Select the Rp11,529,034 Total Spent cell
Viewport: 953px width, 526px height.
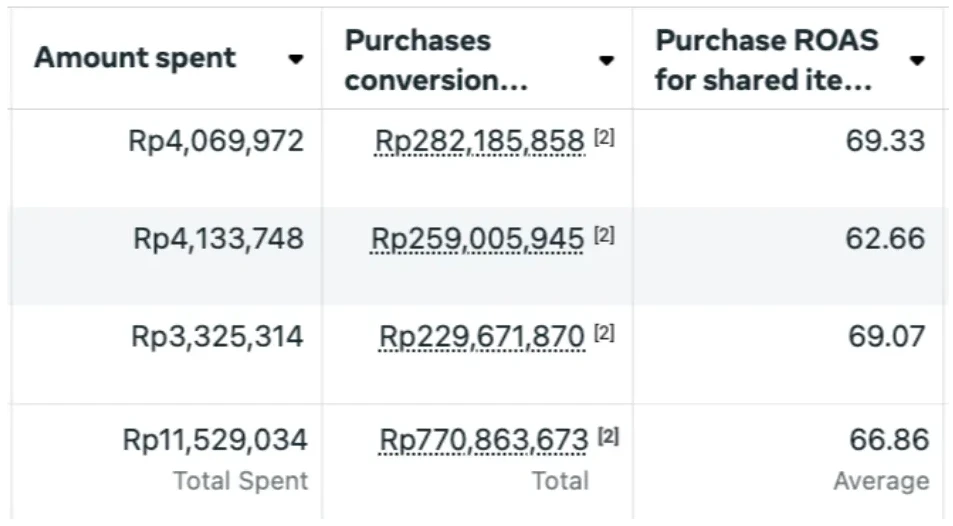[215, 439]
